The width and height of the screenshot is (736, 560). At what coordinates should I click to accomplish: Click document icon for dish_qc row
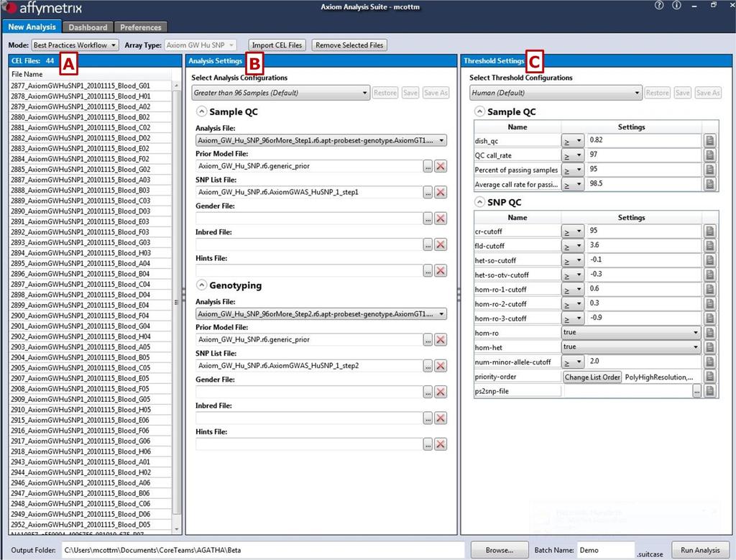click(x=709, y=140)
